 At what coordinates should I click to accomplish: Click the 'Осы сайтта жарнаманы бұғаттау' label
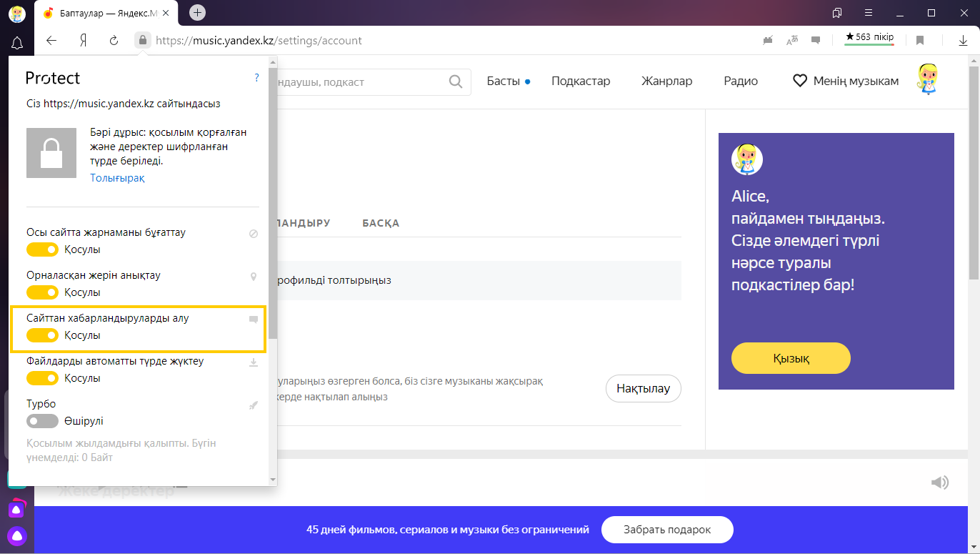pyautogui.click(x=106, y=232)
